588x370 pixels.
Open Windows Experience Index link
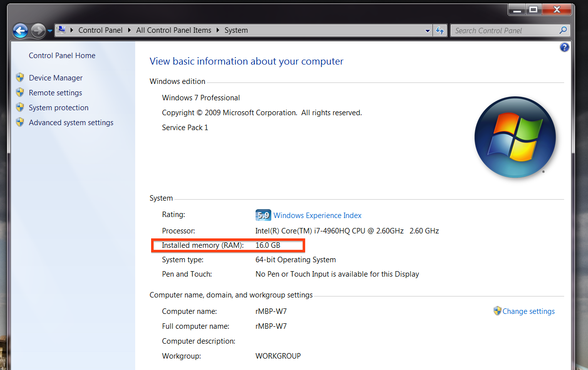[x=317, y=216]
